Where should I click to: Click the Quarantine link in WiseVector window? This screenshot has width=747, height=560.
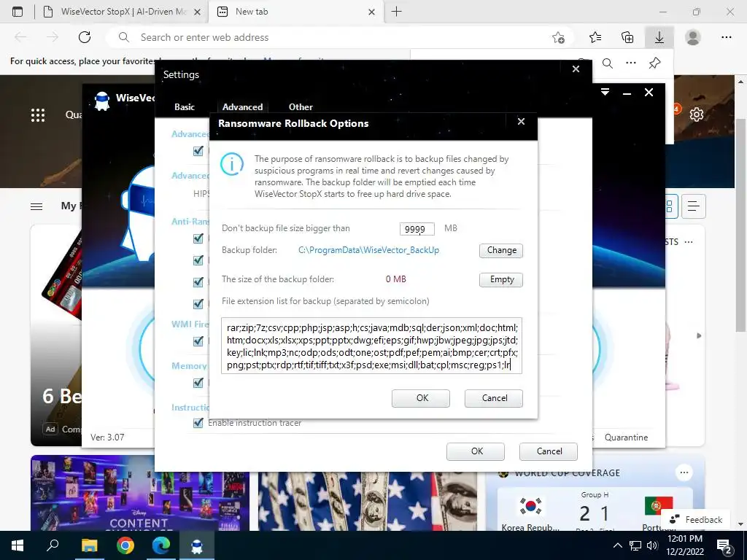coord(626,437)
